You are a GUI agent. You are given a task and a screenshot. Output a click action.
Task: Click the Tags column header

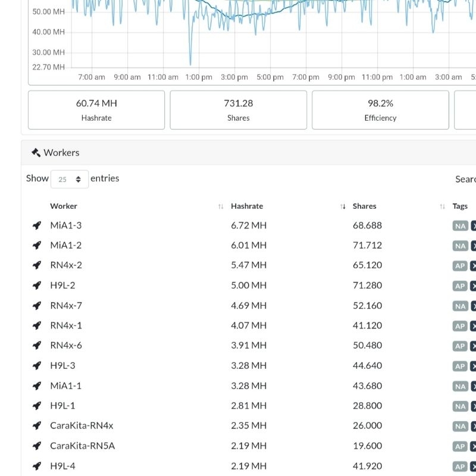pyautogui.click(x=460, y=206)
